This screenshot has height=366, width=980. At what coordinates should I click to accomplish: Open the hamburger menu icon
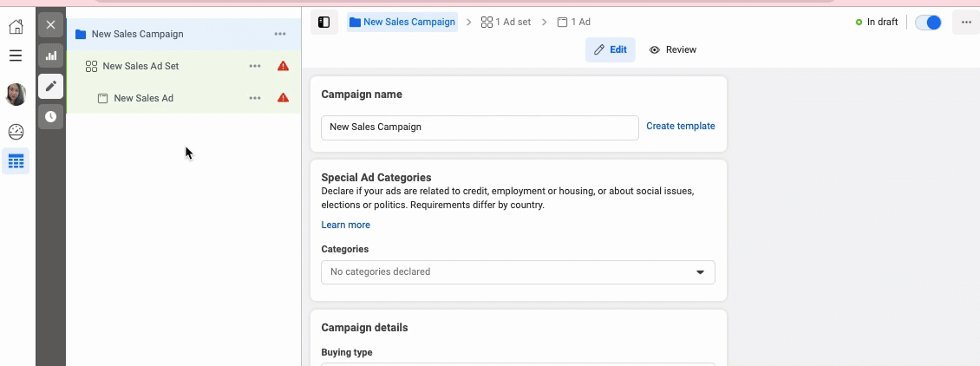point(16,56)
